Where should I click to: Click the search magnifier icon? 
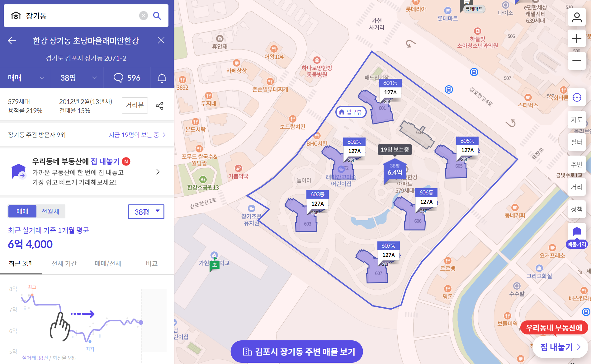click(x=157, y=16)
